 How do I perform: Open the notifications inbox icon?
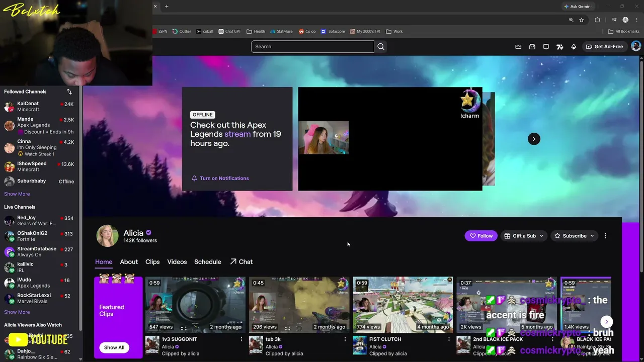532,47
